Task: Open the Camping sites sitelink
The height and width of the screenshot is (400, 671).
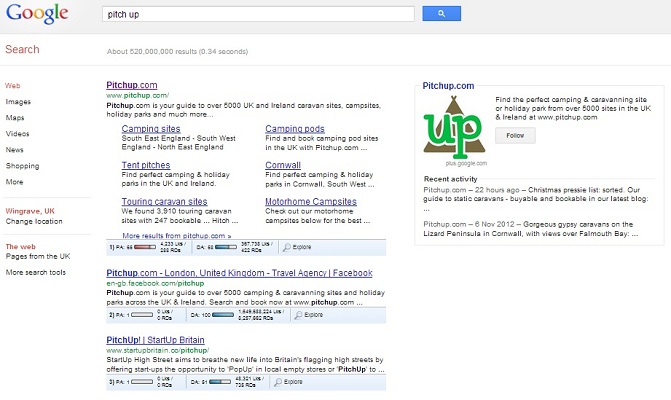Action: 151,128
